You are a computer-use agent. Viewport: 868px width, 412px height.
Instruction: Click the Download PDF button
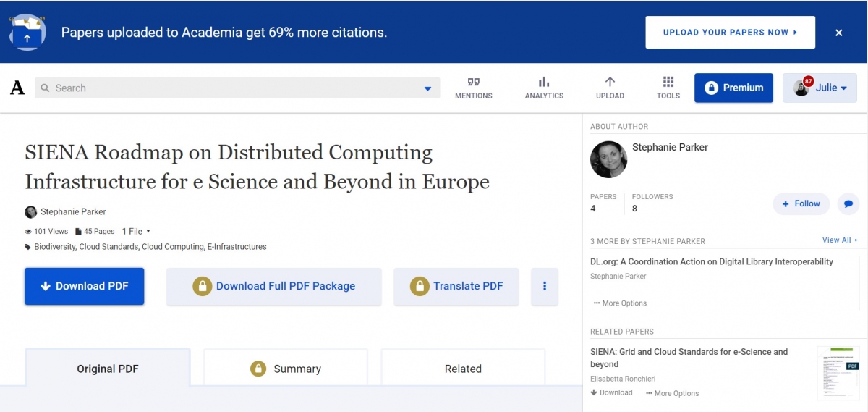point(85,286)
